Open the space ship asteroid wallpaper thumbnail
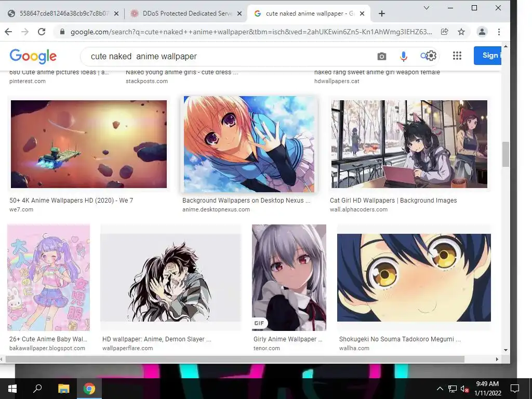The height and width of the screenshot is (399, 532). (x=88, y=144)
